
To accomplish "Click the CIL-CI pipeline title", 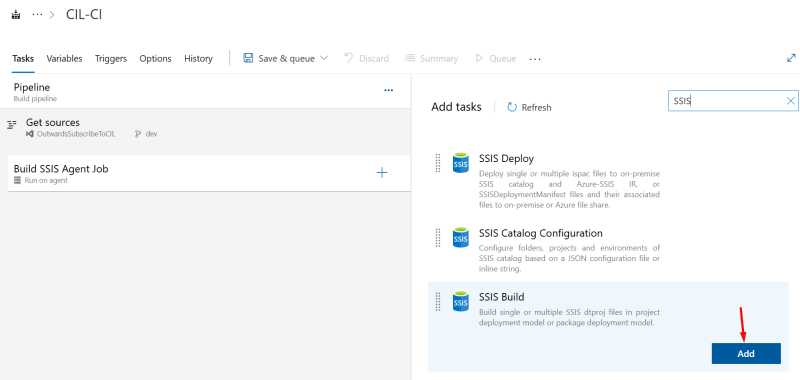I will coord(84,14).
